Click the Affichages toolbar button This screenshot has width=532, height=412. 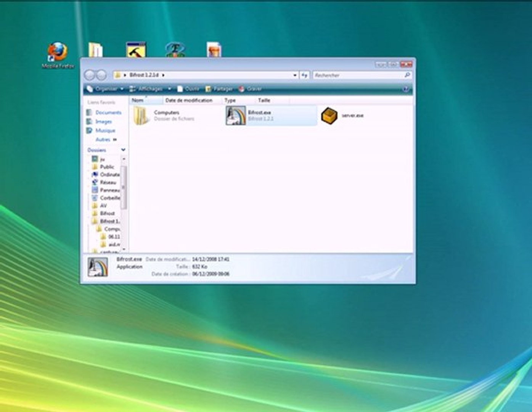coord(146,89)
